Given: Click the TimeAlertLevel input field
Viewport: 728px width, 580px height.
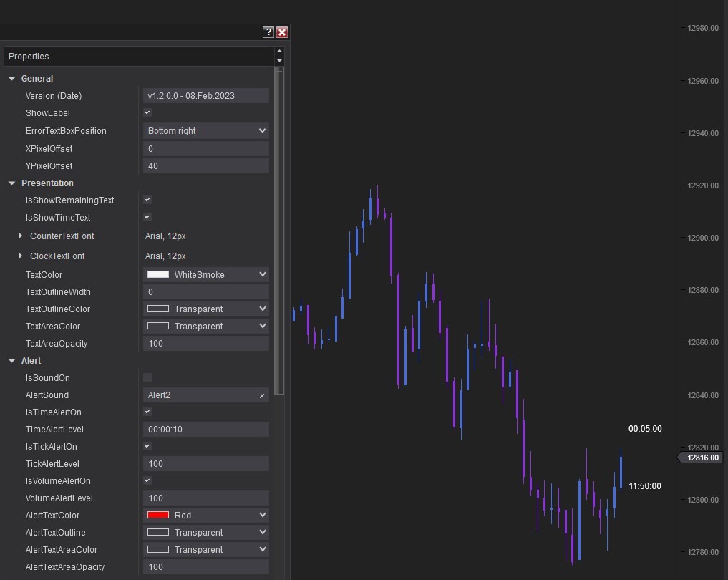Looking at the screenshot, I should tap(206, 430).
